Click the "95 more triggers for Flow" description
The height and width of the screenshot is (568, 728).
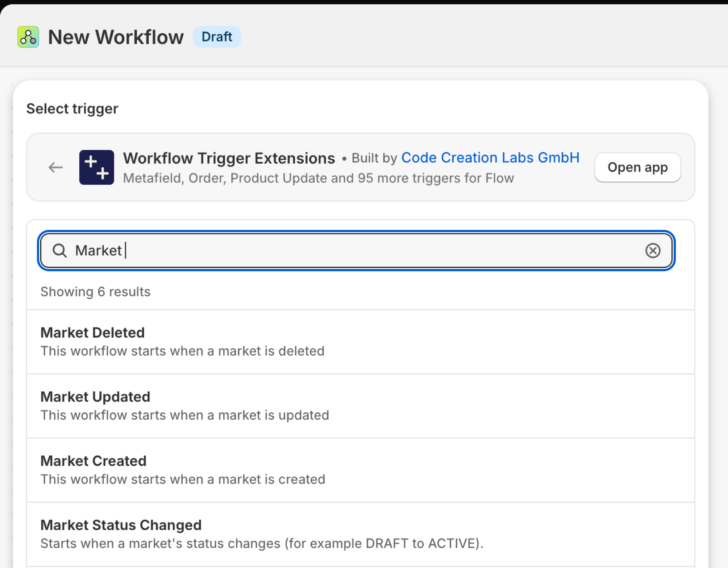(x=318, y=178)
